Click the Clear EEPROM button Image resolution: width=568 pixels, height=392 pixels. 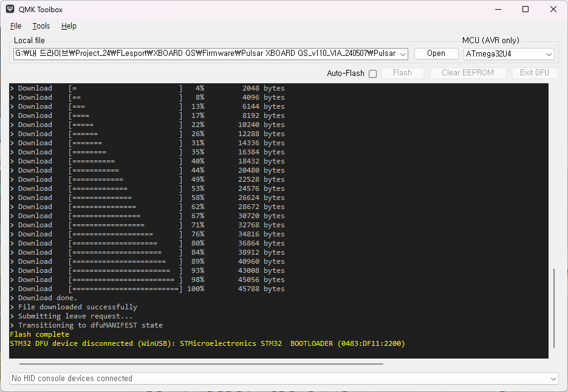pyautogui.click(x=468, y=73)
